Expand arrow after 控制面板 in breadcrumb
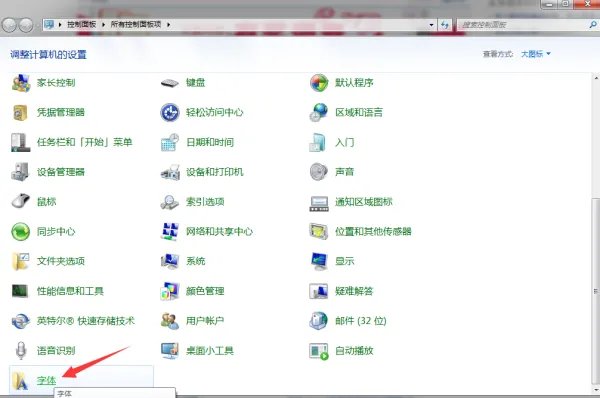Image resolution: width=600 pixels, height=398 pixels. click(103, 24)
